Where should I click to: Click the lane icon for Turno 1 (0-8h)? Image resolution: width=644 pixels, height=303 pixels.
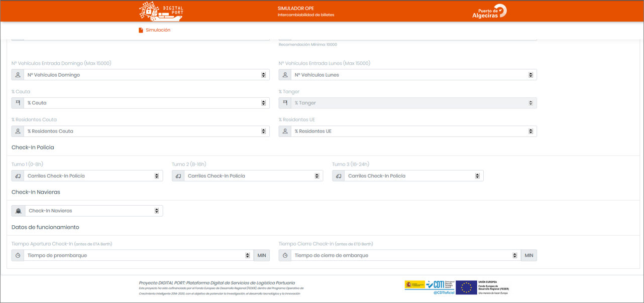pos(18,176)
